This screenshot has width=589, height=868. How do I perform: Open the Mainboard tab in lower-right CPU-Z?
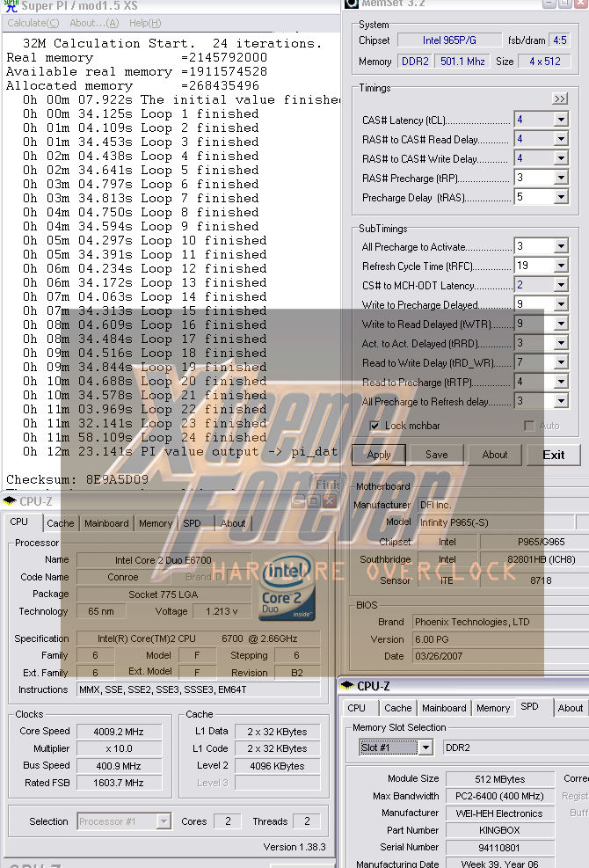tap(444, 708)
